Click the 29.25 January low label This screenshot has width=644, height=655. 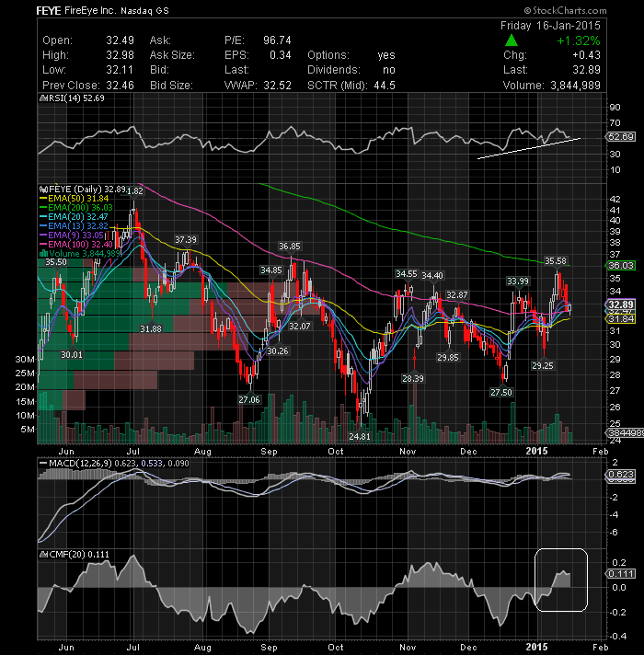click(543, 365)
